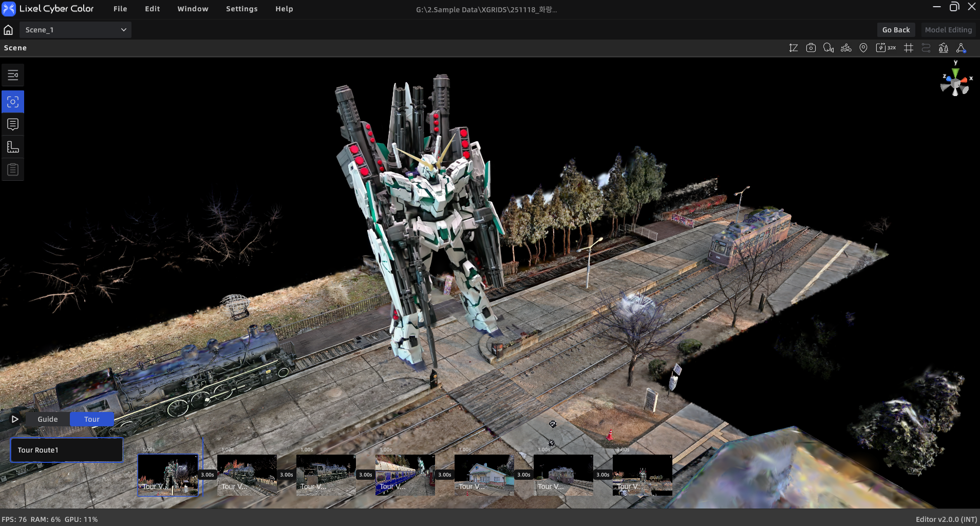Open the Help menu

pyautogui.click(x=284, y=9)
